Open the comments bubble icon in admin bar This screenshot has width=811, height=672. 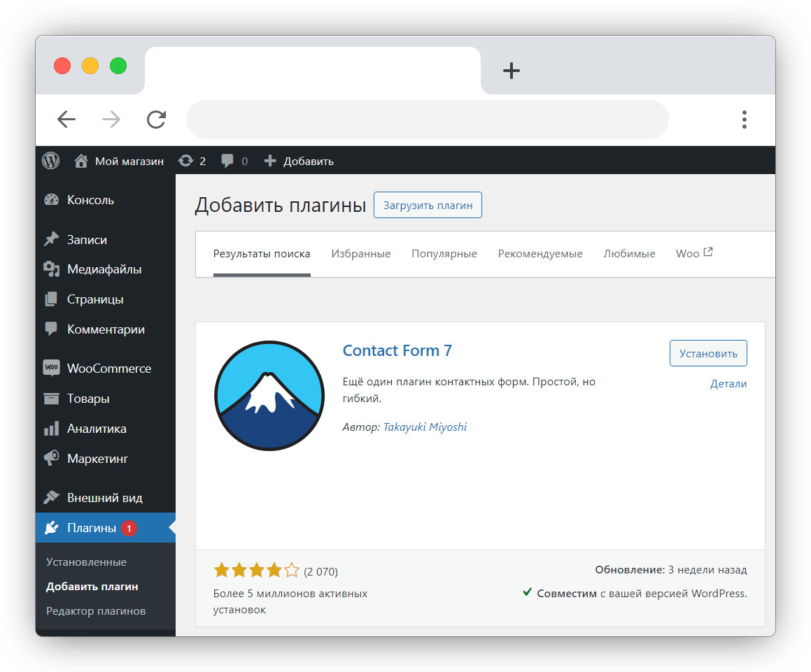(x=227, y=161)
